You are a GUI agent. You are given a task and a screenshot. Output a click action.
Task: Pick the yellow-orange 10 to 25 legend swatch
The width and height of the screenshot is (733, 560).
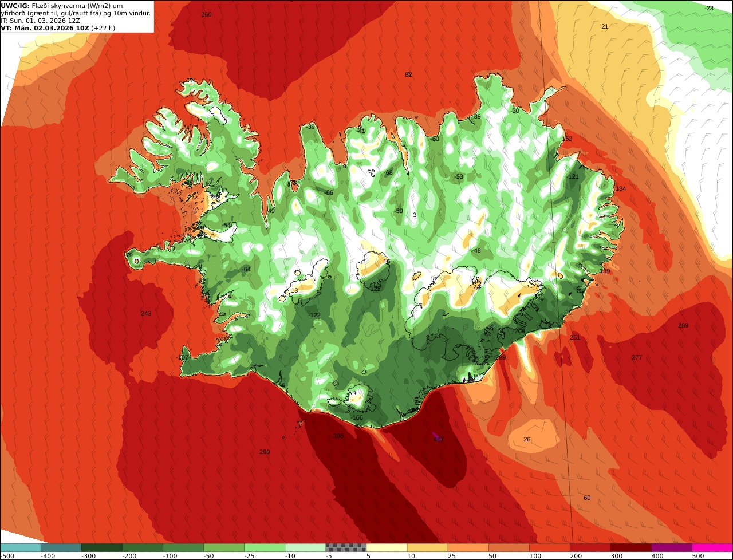427,547
